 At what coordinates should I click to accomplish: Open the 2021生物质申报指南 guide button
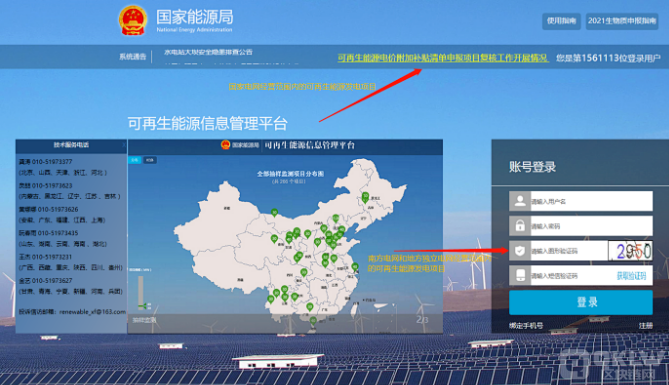(x=622, y=21)
